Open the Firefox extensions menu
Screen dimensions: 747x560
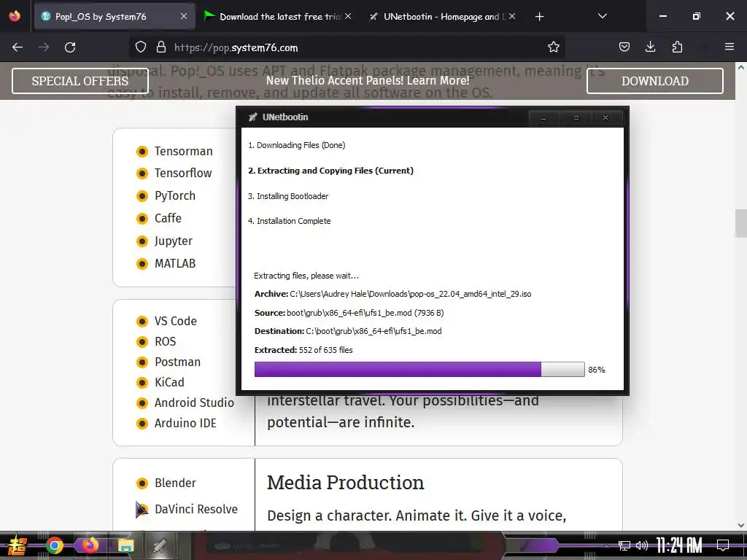click(677, 47)
